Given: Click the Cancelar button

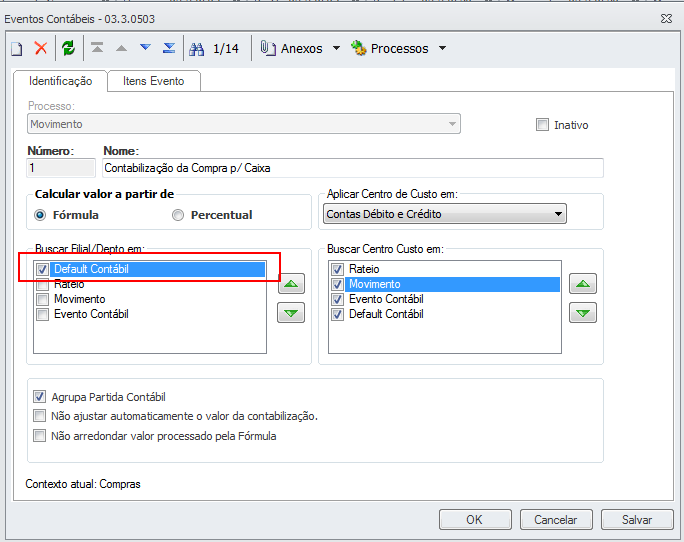Looking at the screenshot, I should 556,520.
